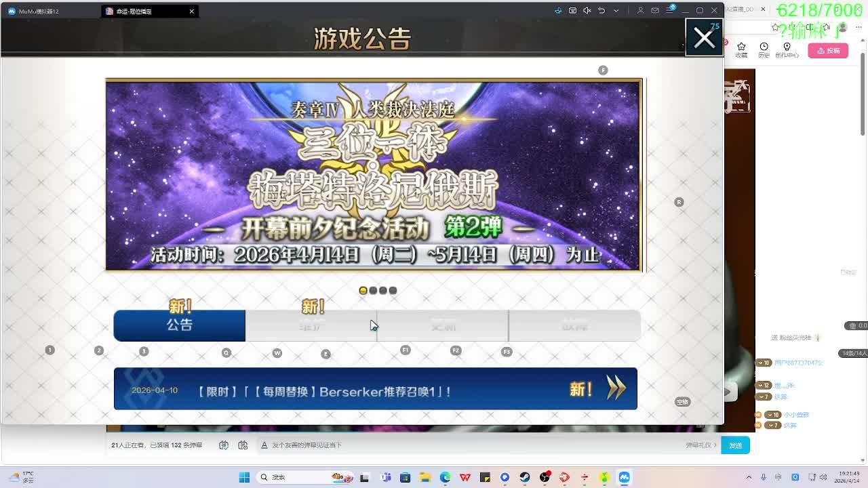868x488 pixels.
Task: Open the taskbar clock and date
Action: [x=848, y=477]
